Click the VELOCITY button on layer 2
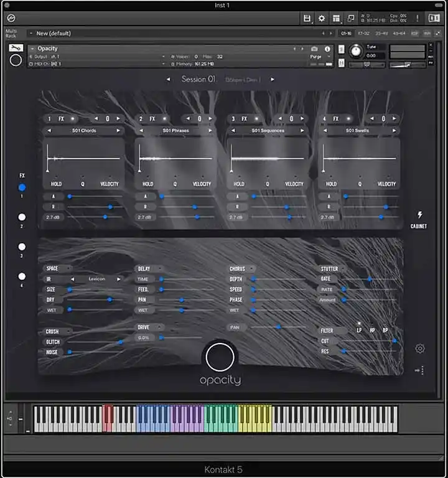 (x=202, y=184)
